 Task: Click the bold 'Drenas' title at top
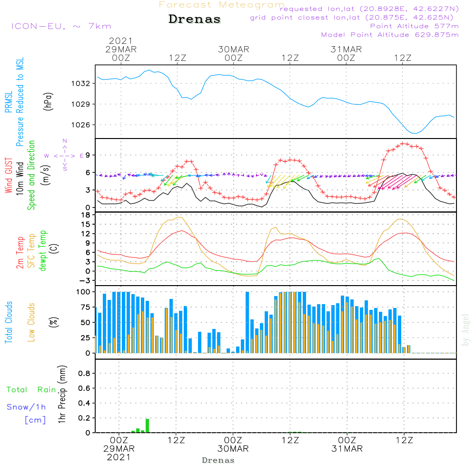(195, 20)
